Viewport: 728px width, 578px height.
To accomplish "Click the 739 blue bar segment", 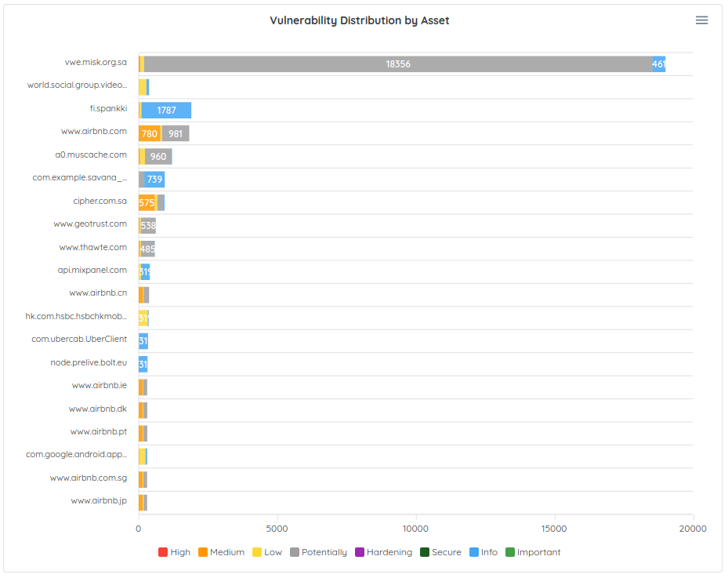I will pos(154,180).
